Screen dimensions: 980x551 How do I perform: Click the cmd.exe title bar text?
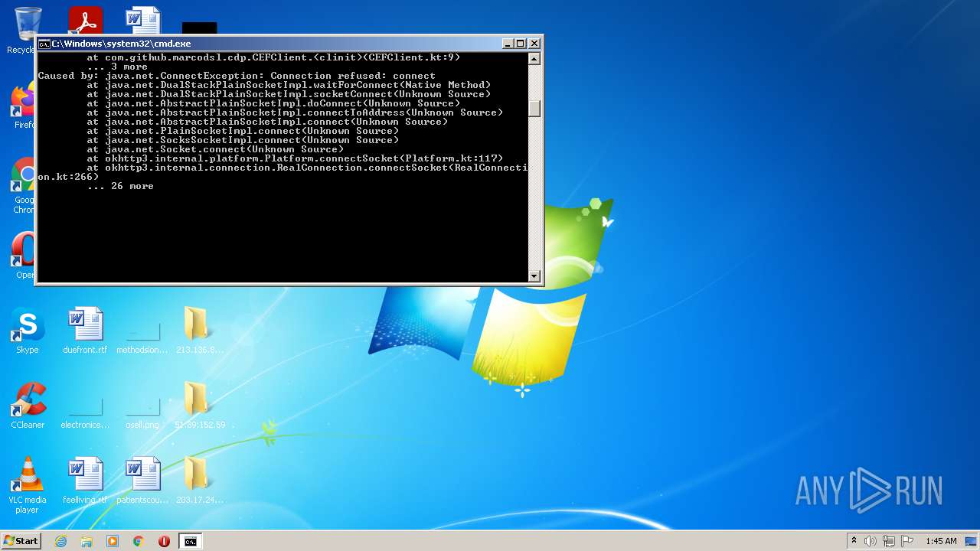coord(122,44)
